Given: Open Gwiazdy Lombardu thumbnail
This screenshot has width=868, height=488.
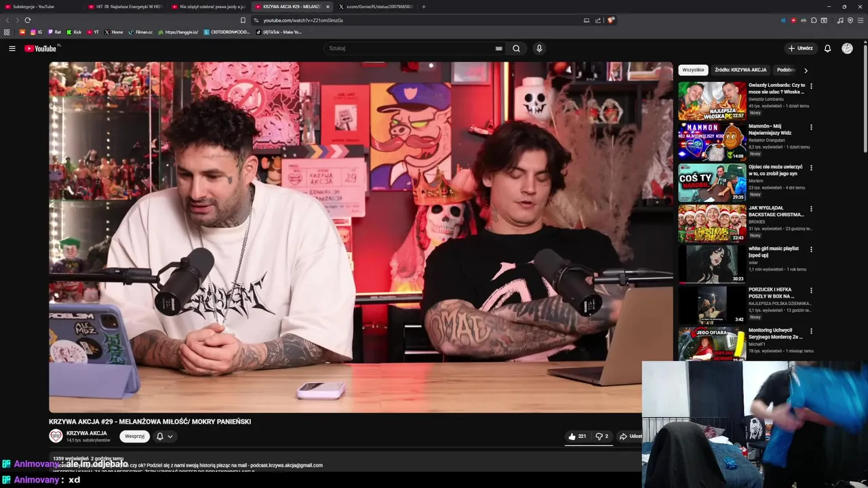Looking at the screenshot, I should [x=712, y=101].
